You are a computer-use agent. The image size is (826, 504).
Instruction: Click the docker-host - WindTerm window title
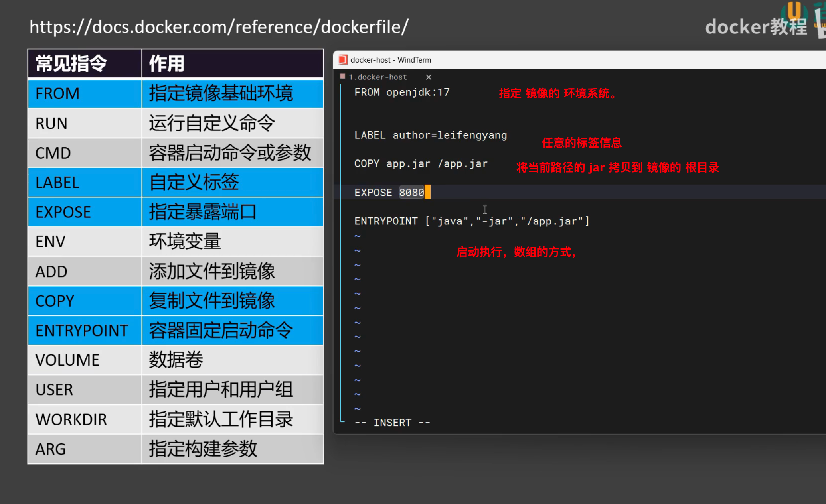click(x=391, y=60)
